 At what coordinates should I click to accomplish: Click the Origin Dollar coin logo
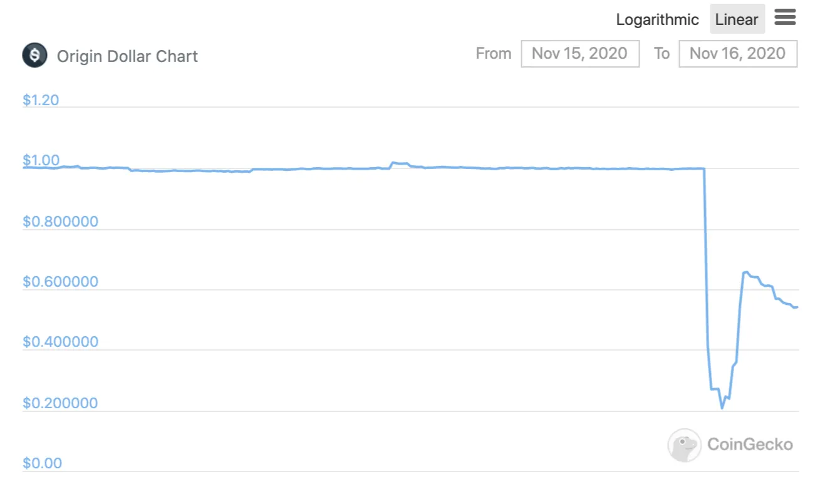pyautogui.click(x=34, y=56)
